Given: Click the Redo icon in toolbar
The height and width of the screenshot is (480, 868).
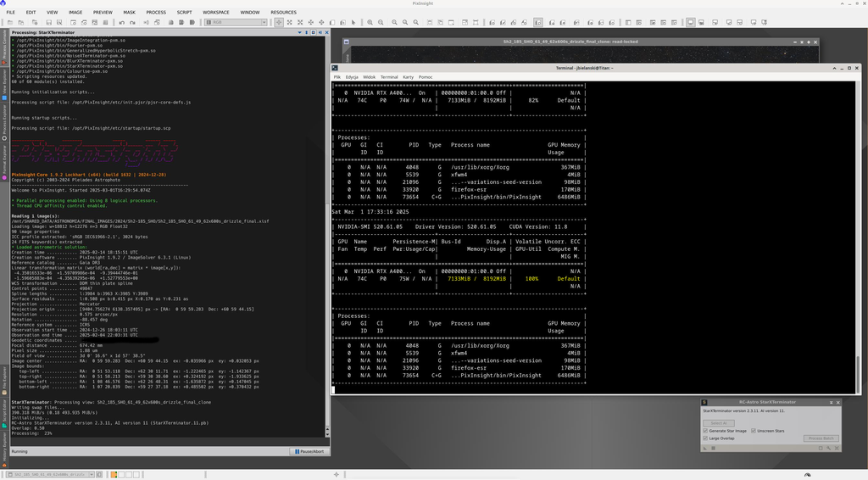Looking at the screenshot, I should [132, 22].
